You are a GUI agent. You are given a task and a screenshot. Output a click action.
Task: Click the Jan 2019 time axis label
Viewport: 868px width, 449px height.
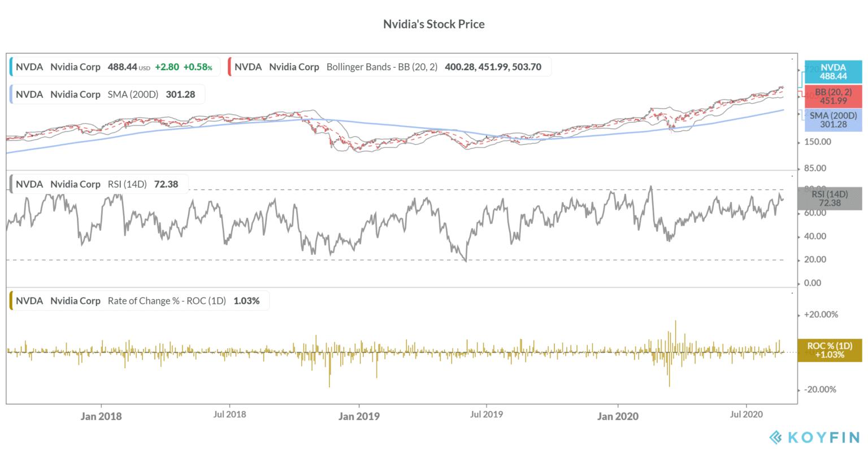pyautogui.click(x=359, y=416)
